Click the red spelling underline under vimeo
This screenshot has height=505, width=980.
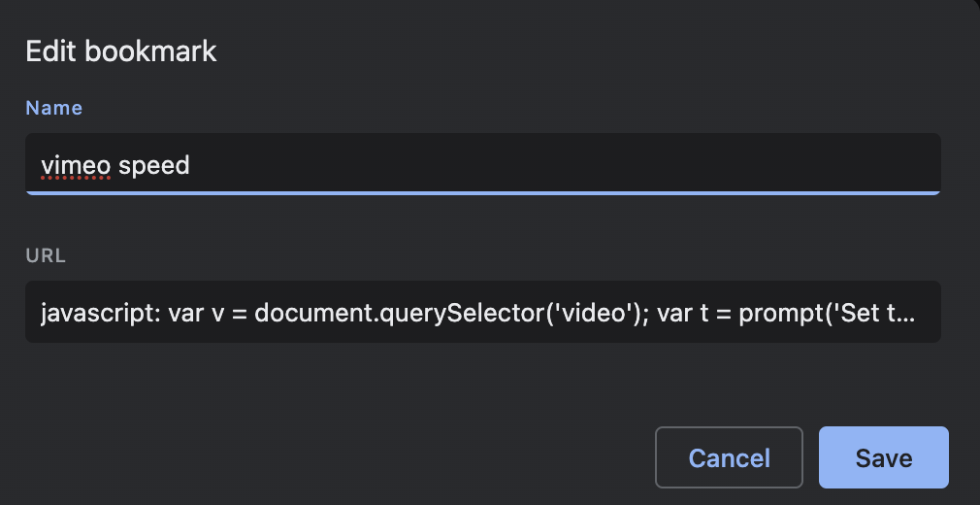click(x=76, y=181)
